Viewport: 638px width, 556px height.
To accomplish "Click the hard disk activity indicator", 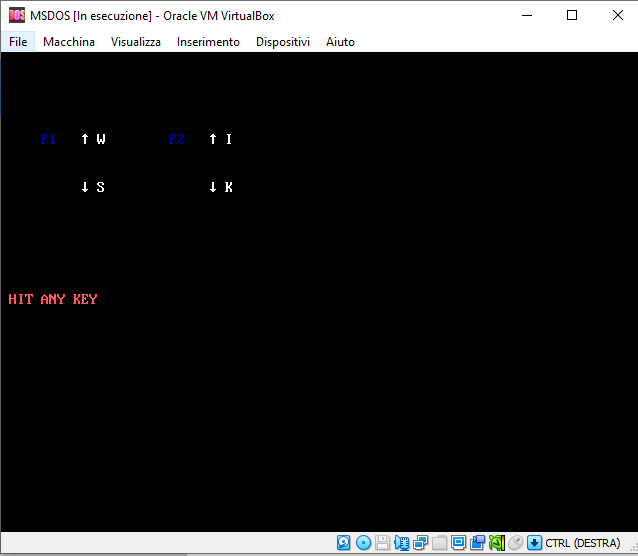I will [x=344, y=543].
